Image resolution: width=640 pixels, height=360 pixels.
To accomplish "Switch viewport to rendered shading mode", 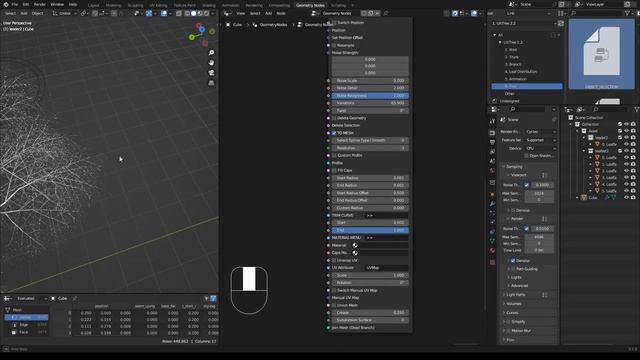I will coord(207,13).
